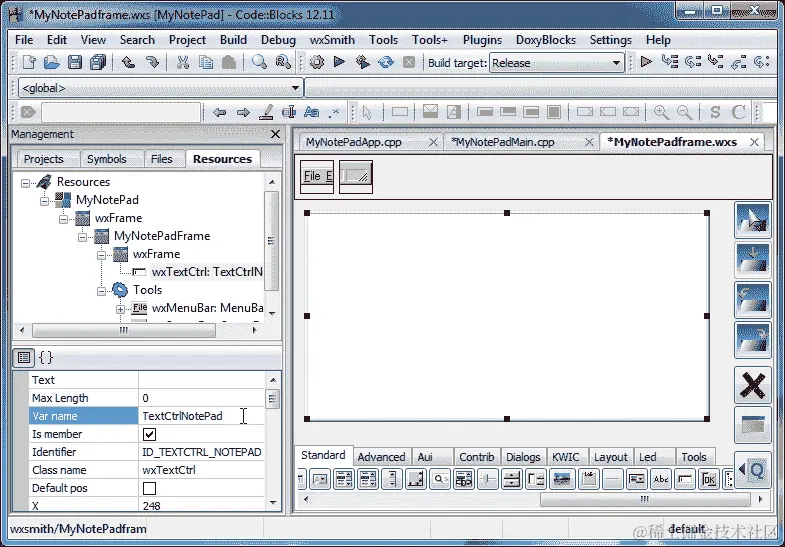Screen dimensions: 785x547
Task: Click the New file toolbar icon
Action: (29, 63)
